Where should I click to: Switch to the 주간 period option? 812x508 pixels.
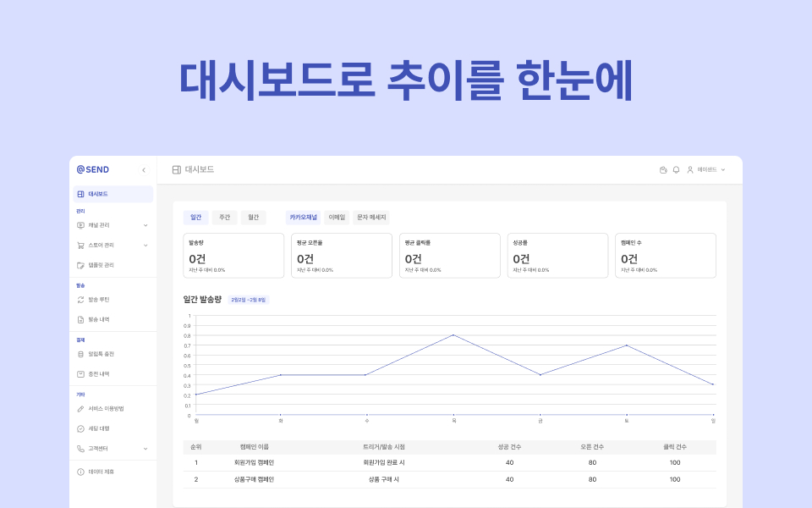click(x=223, y=217)
